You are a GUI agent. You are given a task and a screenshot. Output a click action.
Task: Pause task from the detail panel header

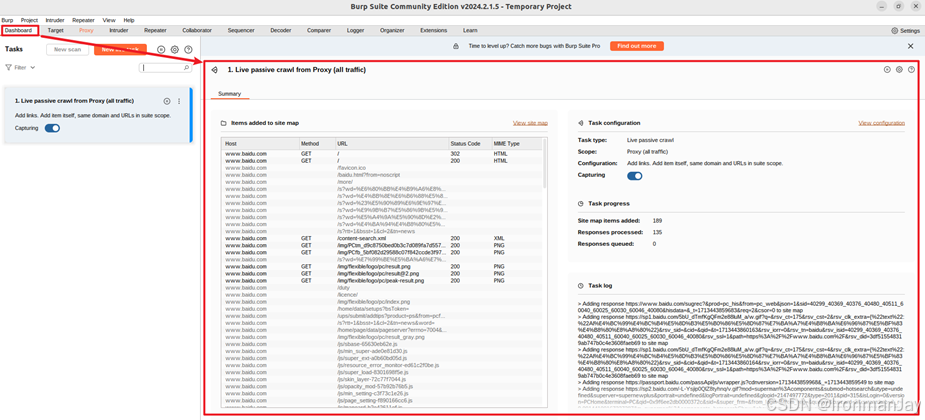pos(887,70)
